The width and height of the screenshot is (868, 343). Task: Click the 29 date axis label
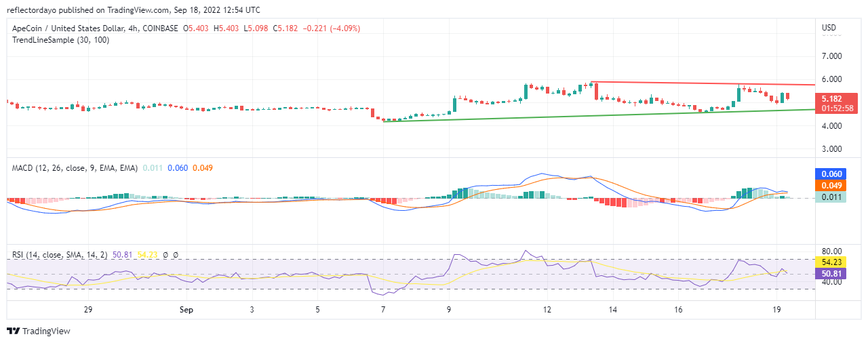[87, 310]
